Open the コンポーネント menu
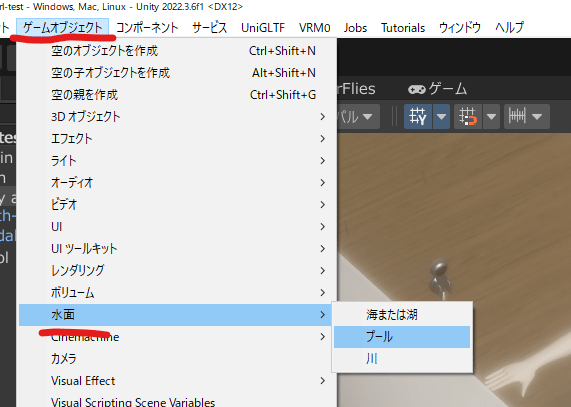 click(x=147, y=28)
